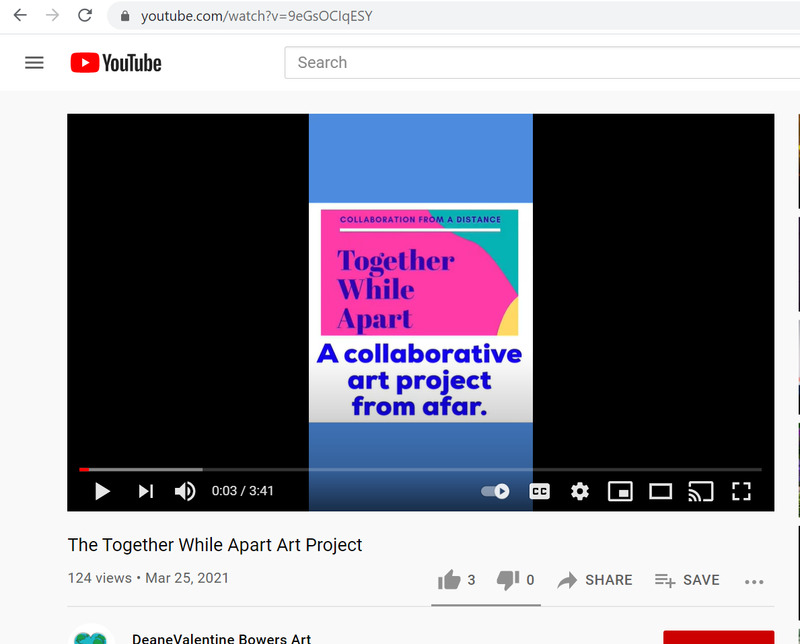Play the video

click(102, 491)
